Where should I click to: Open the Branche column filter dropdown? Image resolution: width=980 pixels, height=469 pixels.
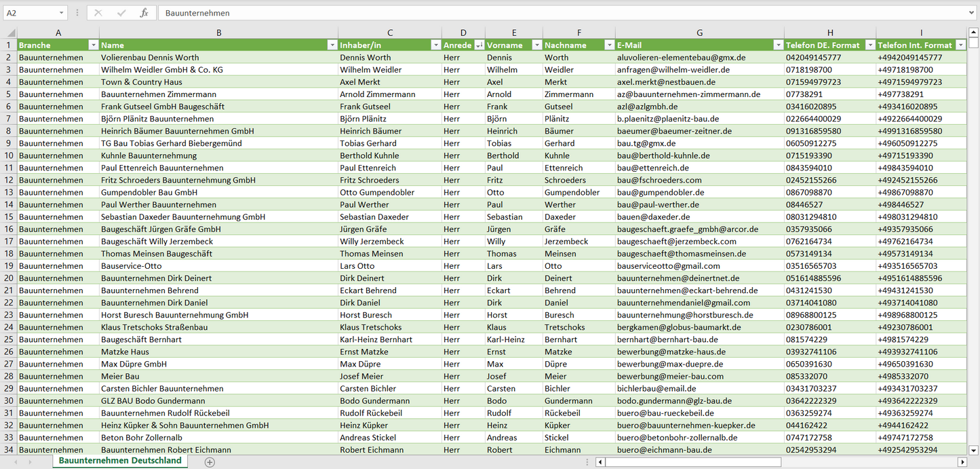[x=93, y=45]
